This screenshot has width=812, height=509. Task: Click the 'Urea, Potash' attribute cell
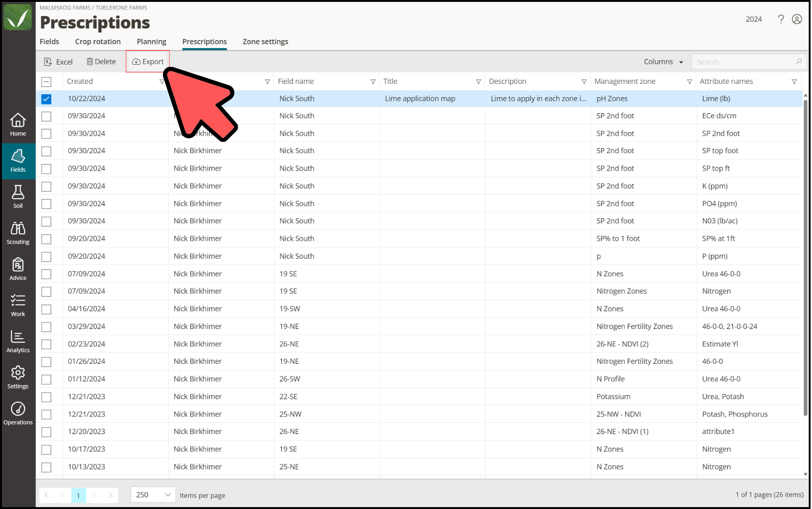click(723, 397)
